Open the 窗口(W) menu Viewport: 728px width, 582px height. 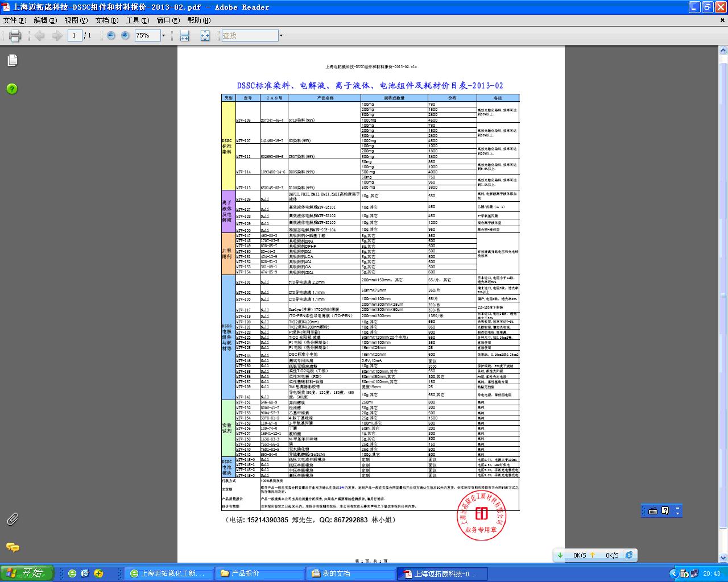click(x=168, y=20)
